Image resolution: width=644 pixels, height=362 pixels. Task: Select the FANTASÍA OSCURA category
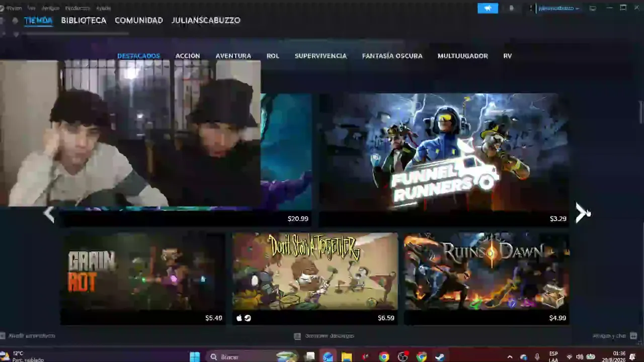tap(392, 56)
